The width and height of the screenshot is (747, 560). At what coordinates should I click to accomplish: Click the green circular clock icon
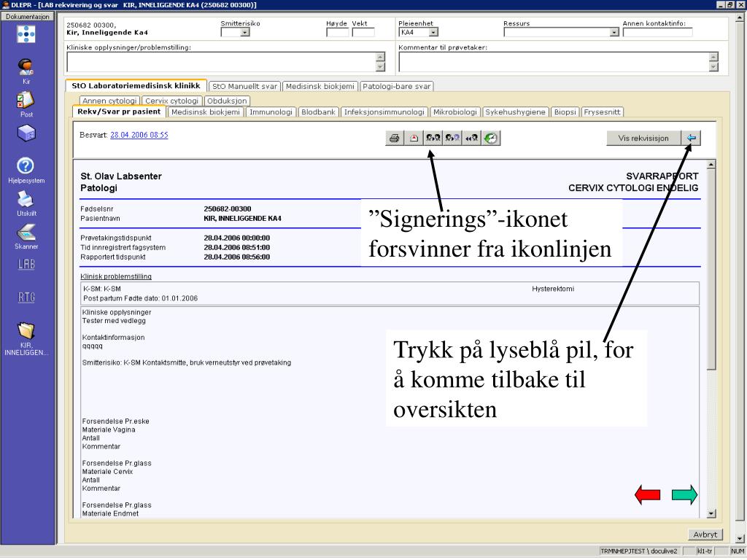(x=491, y=138)
